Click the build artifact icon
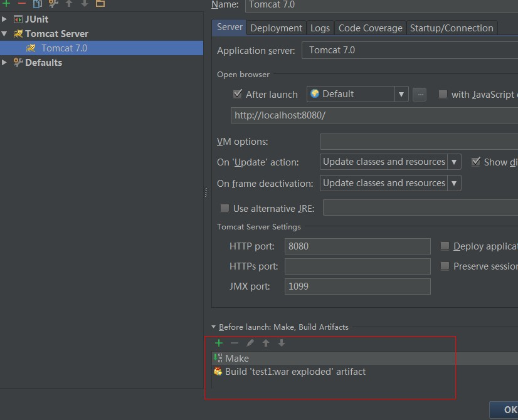518x420 pixels. pos(218,372)
